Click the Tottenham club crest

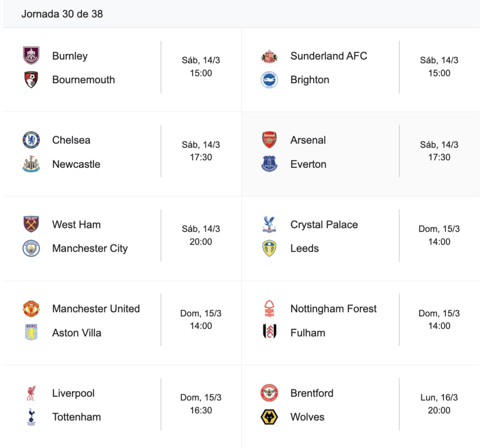(31, 417)
